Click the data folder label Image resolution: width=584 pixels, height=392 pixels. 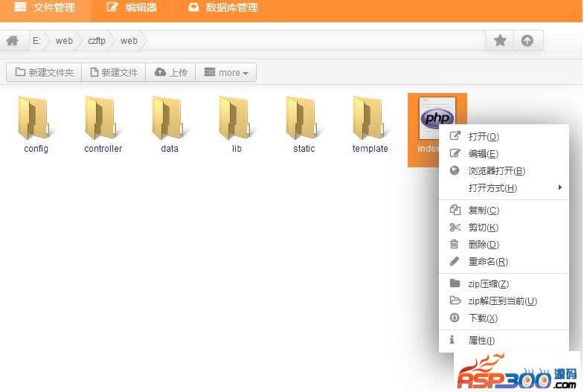pyautogui.click(x=170, y=149)
